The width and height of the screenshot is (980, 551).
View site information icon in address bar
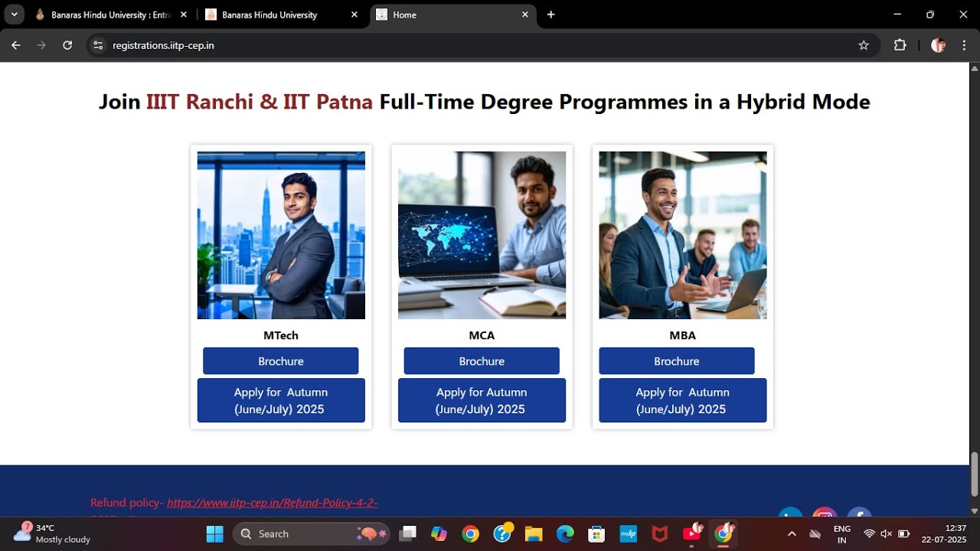[x=98, y=45]
